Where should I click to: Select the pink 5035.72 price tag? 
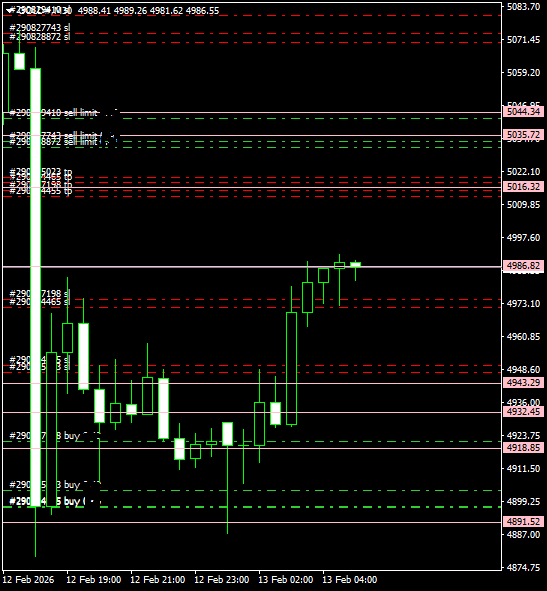click(523, 135)
